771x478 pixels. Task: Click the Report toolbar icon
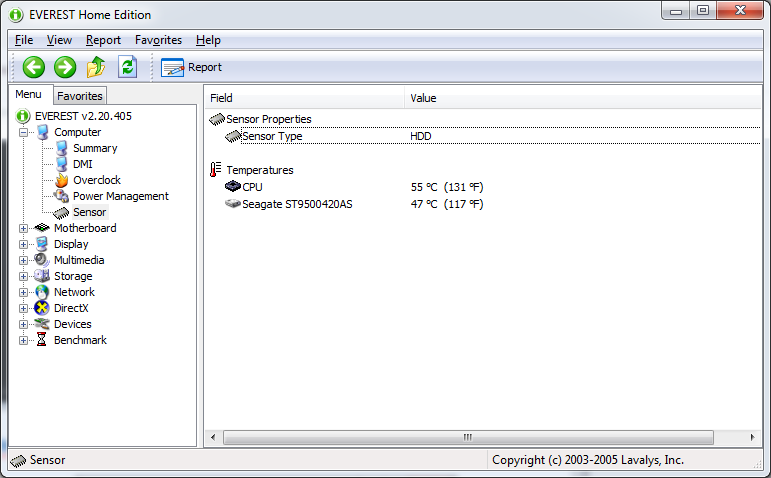(172, 67)
